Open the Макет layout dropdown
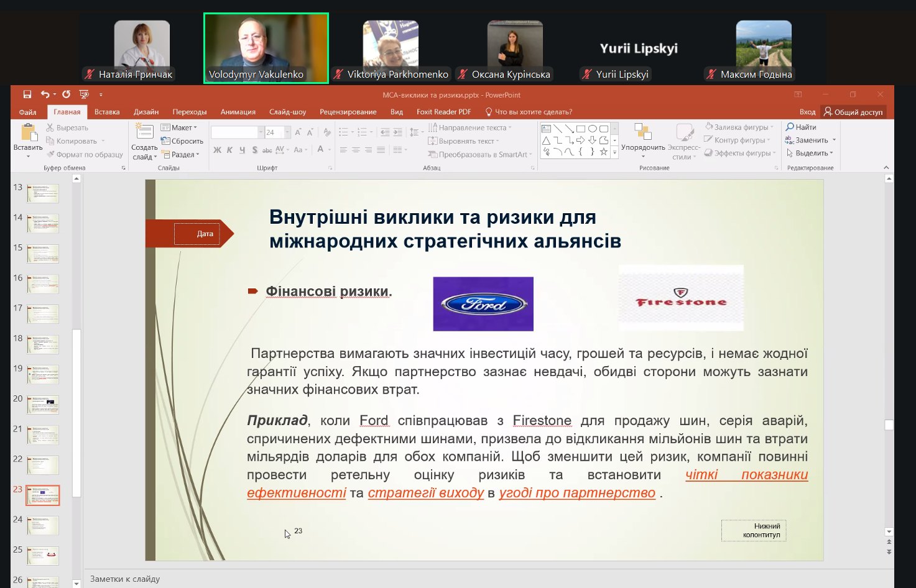Screen dimensions: 916x588 click(179, 127)
